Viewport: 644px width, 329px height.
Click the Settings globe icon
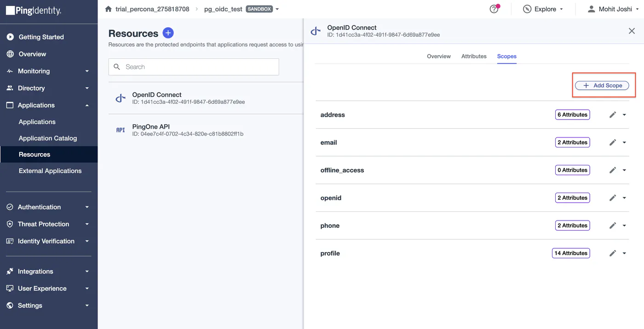click(x=10, y=306)
